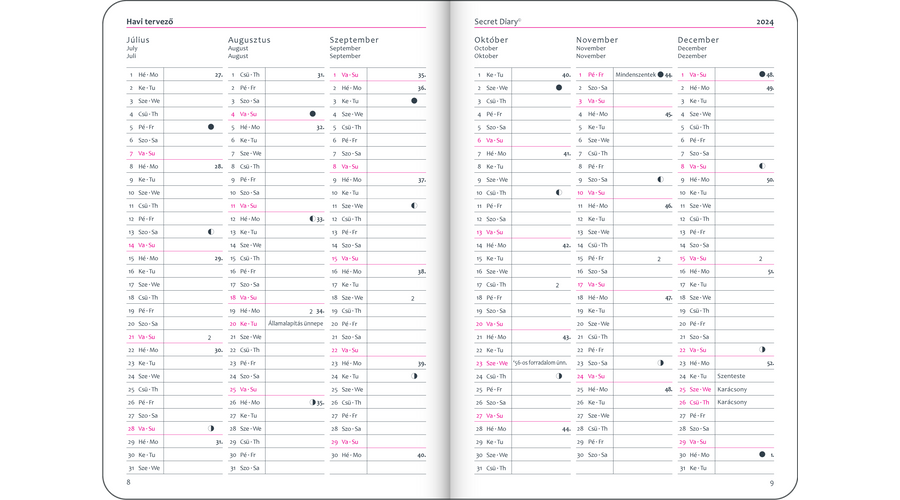Click the half-moon icon on July 28
The image size is (900, 500).
pos(211,428)
